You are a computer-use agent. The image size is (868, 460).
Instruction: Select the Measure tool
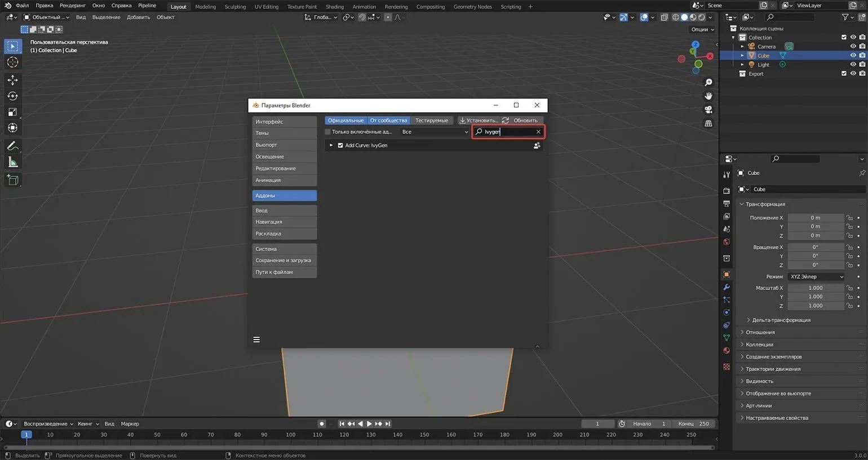12,163
